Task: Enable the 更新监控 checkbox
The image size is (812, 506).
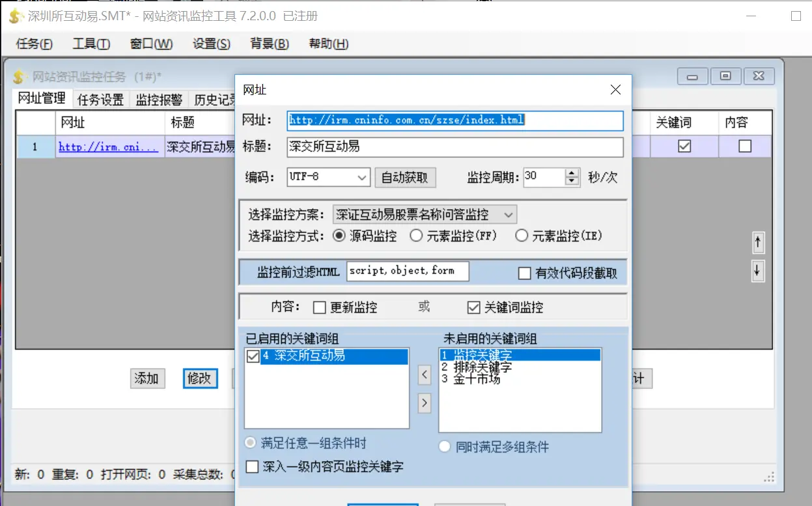Action: click(319, 307)
